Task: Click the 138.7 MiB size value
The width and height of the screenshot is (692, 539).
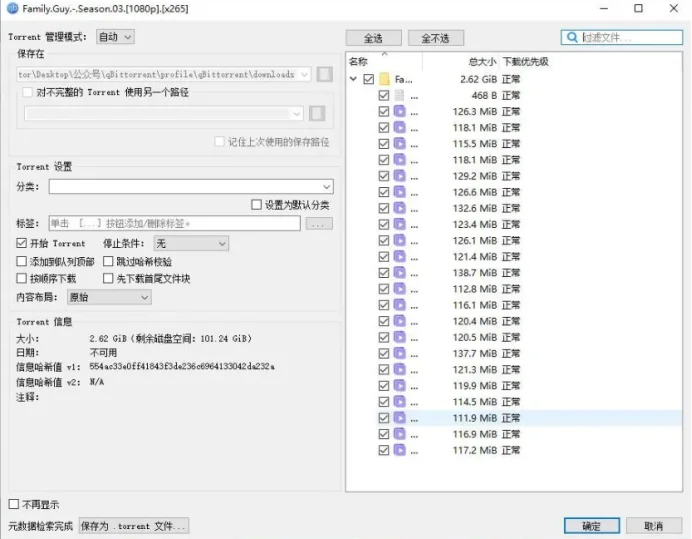Action: pyautogui.click(x=475, y=273)
